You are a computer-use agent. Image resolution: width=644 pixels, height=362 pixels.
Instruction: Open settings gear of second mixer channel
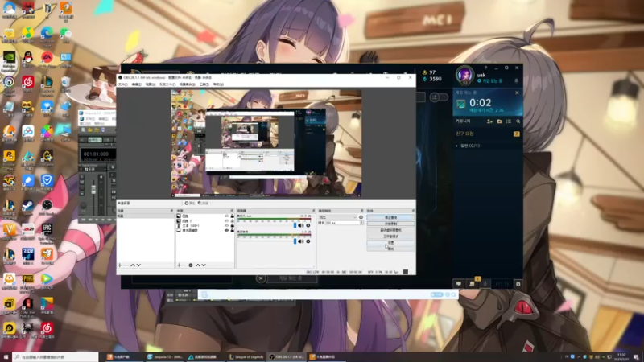pyautogui.click(x=308, y=241)
